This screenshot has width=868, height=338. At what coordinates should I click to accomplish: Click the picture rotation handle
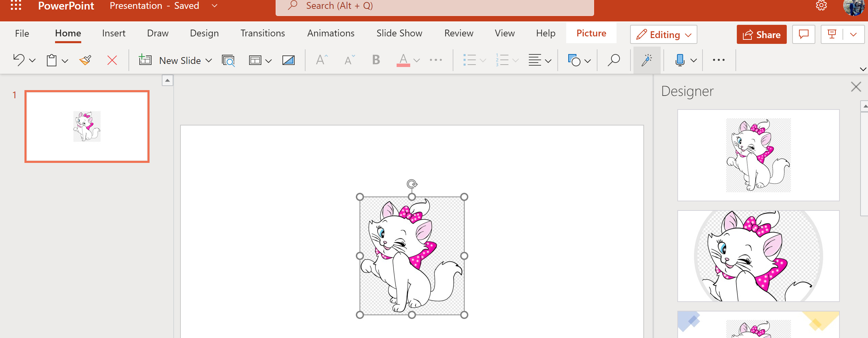click(412, 184)
